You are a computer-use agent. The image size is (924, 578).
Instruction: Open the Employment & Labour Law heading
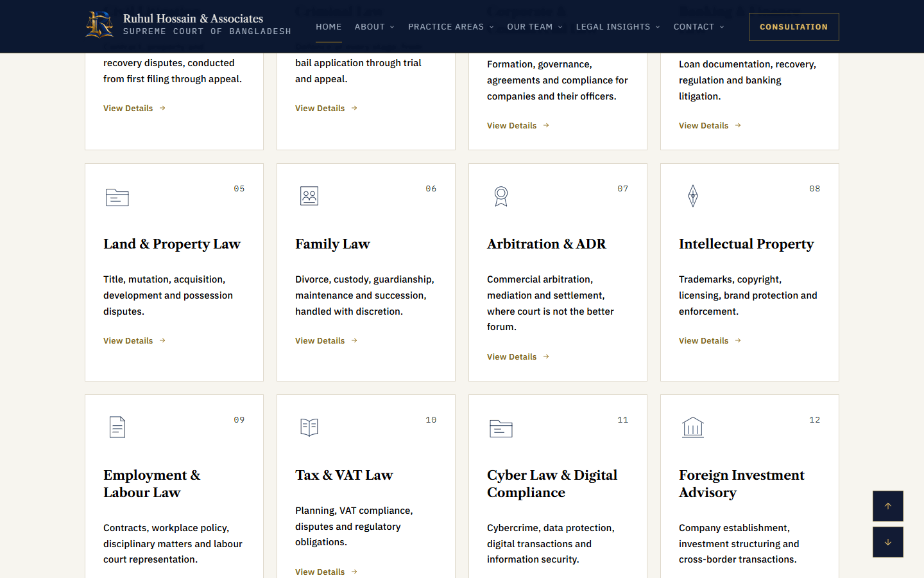click(x=152, y=484)
